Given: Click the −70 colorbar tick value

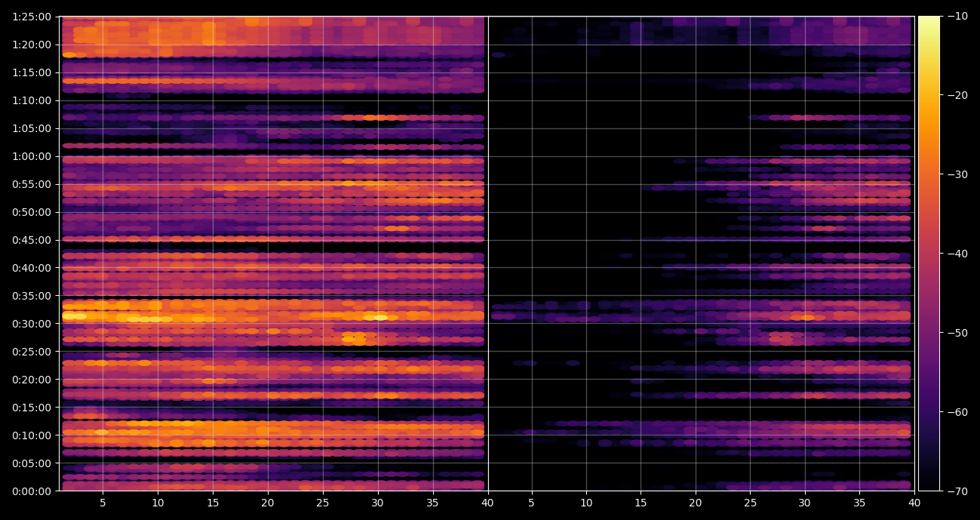Looking at the screenshot, I should point(958,491).
